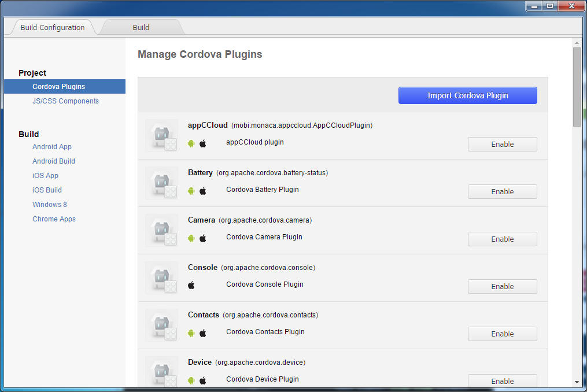This screenshot has width=587, height=392.
Task: Open the Chrome Apps build page
Action: tap(54, 219)
